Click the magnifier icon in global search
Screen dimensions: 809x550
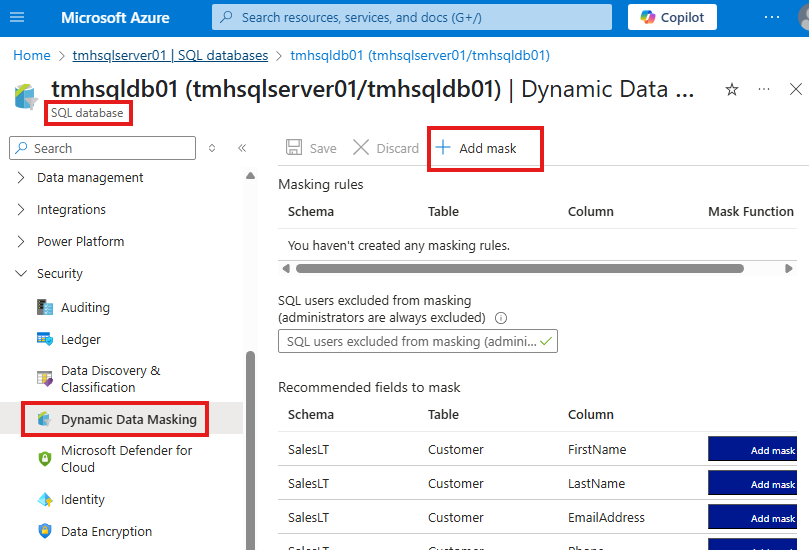[226, 17]
